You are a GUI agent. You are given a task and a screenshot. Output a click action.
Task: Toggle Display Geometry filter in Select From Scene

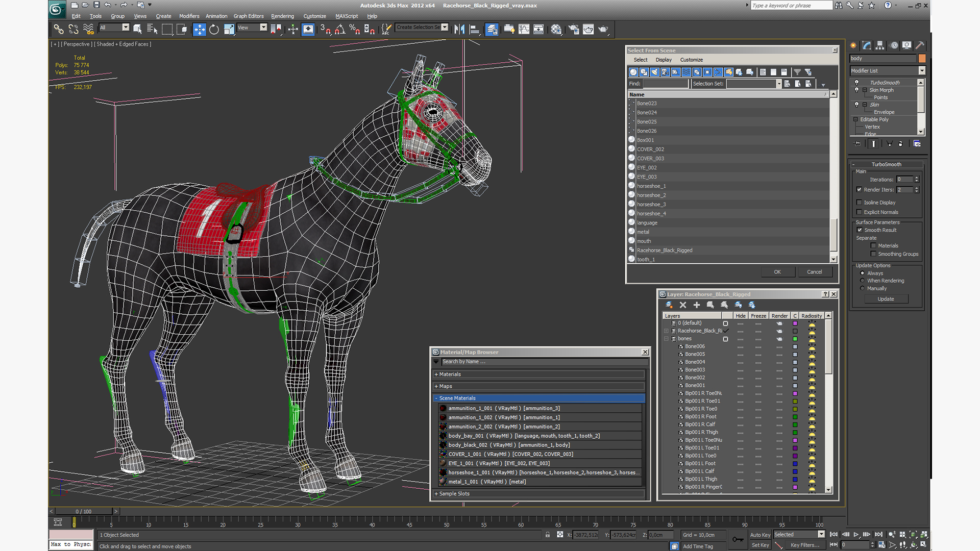tap(633, 72)
